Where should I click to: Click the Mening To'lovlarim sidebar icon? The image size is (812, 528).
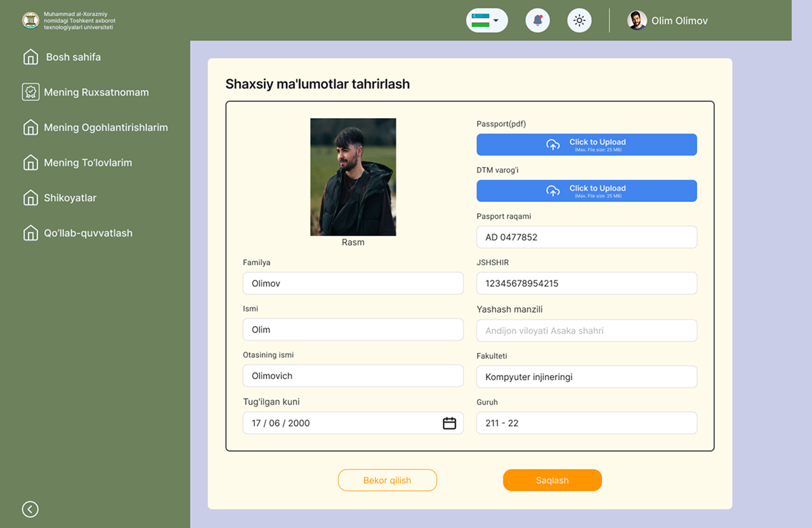point(30,163)
